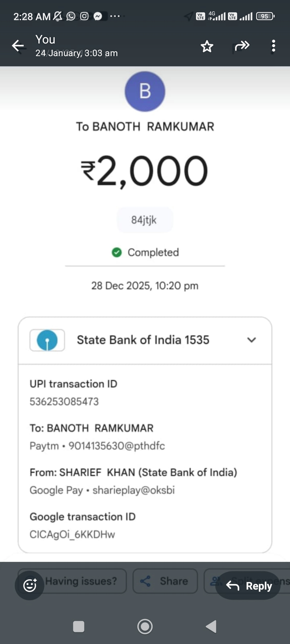The width and height of the screenshot is (290, 644).
Task: Tap Having issues? button
Action: 81,581
